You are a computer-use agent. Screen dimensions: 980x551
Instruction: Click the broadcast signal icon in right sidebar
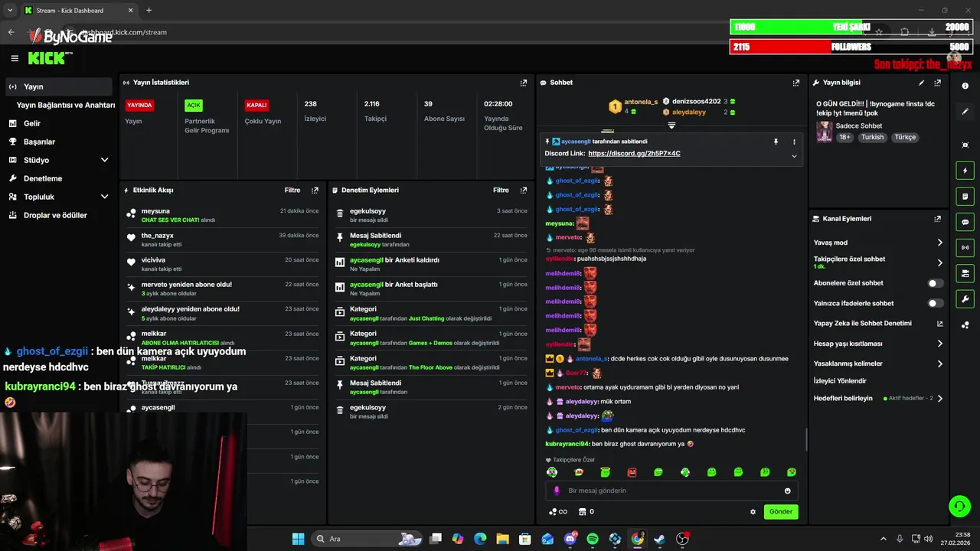965,247
